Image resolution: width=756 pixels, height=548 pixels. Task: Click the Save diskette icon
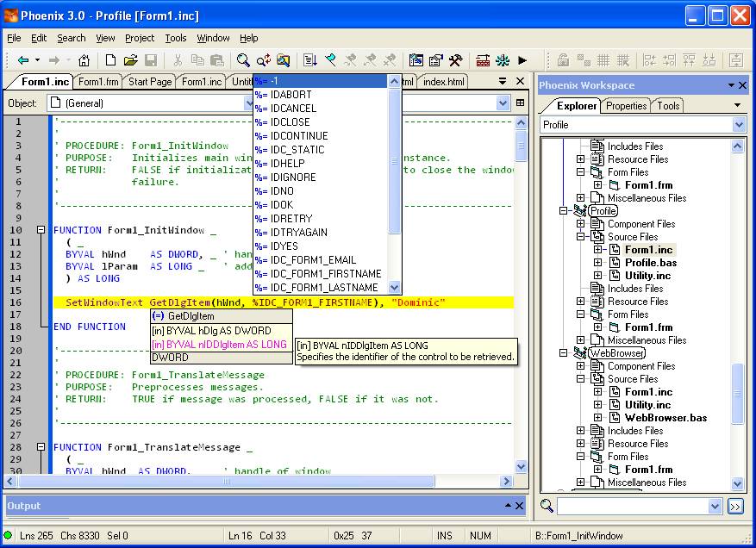click(151, 60)
